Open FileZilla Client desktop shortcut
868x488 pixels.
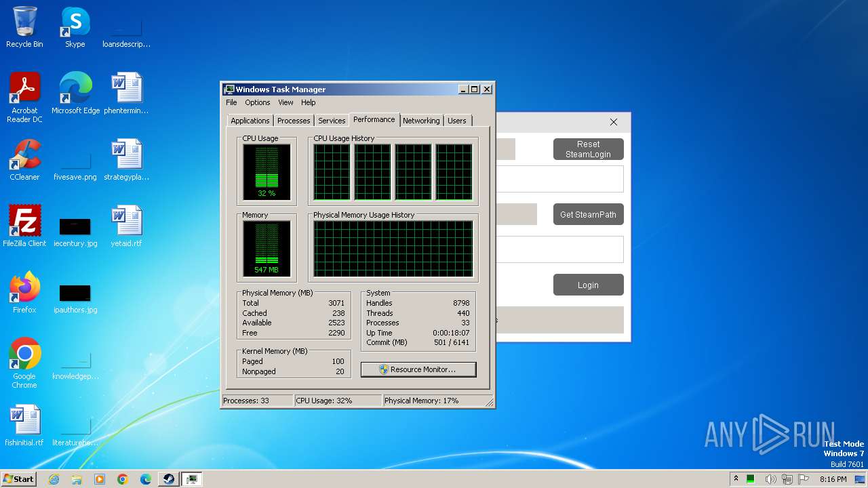coord(24,226)
